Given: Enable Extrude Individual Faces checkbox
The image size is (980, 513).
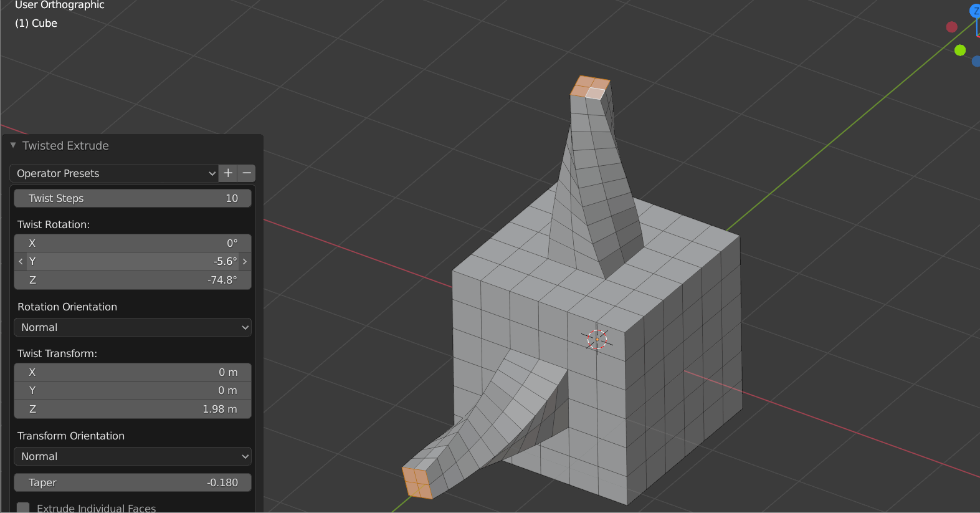Looking at the screenshot, I should [23, 507].
